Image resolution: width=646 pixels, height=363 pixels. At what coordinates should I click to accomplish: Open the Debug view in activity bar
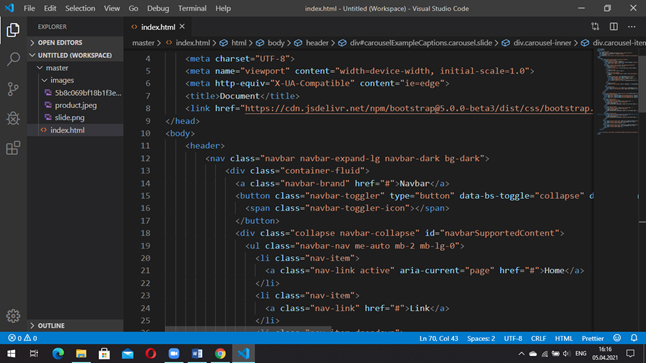pyautogui.click(x=13, y=119)
